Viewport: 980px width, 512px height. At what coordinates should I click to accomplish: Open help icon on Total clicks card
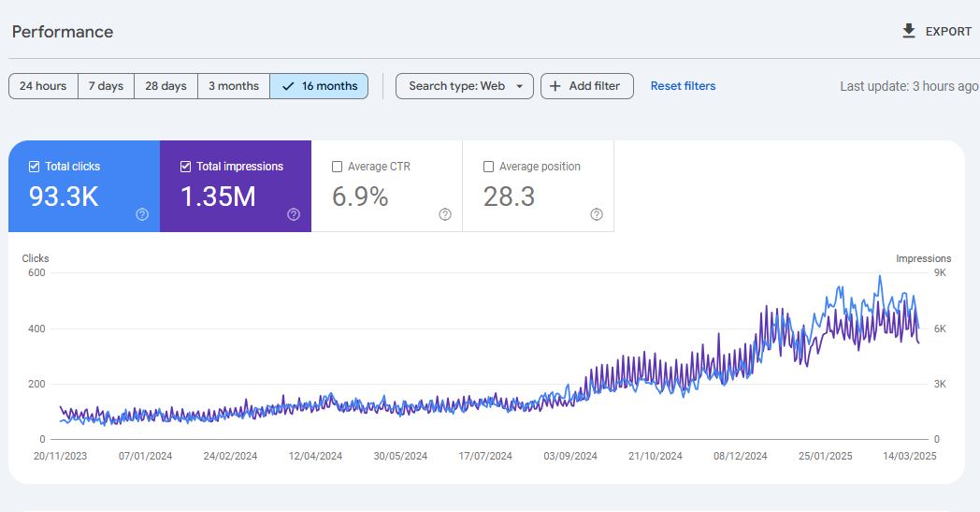(142, 214)
